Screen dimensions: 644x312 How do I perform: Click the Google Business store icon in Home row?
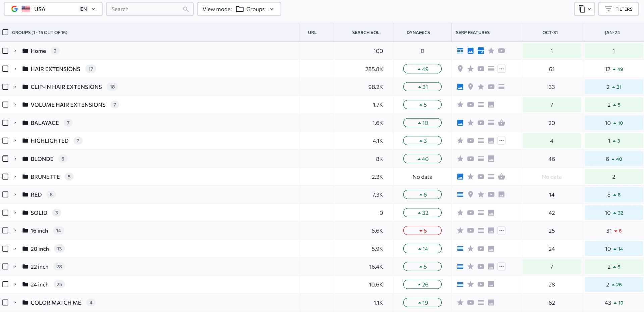click(x=481, y=51)
